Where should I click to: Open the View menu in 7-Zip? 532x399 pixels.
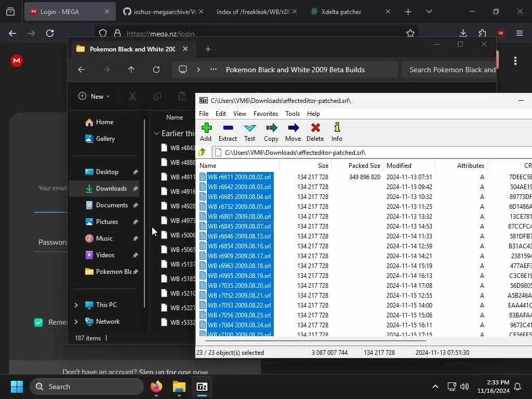click(240, 114)
